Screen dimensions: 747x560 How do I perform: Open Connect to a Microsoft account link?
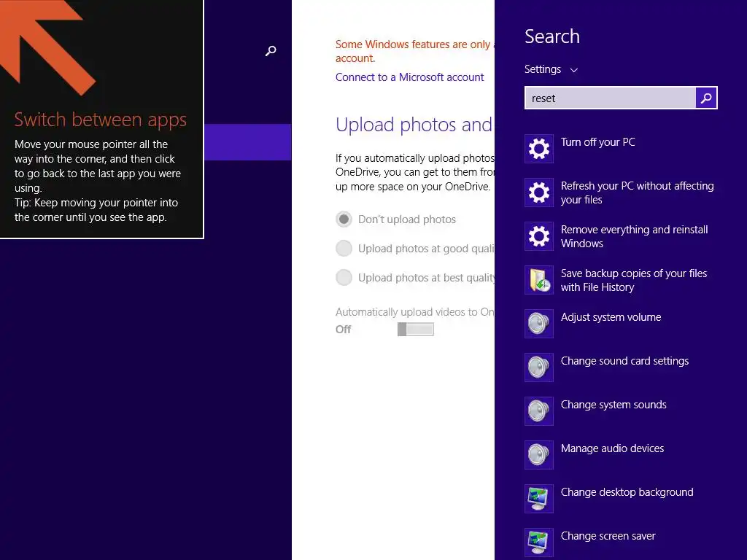(x=409, y=77)
